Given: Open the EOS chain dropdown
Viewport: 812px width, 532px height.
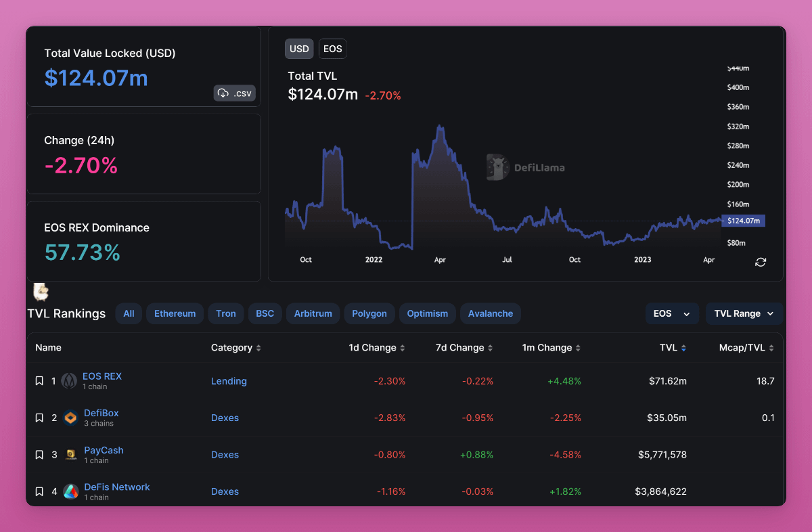Looking at the screenshot, I should tap(671, 313).
